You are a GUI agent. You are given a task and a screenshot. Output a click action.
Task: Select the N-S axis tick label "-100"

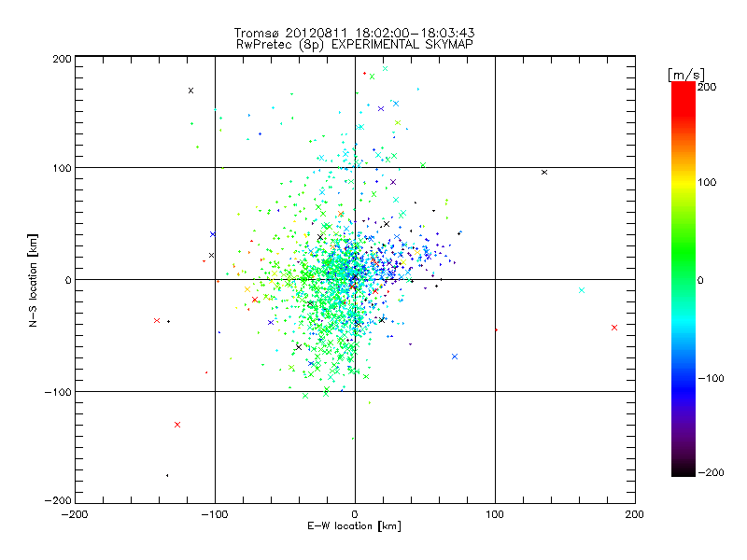click(58, 392)
